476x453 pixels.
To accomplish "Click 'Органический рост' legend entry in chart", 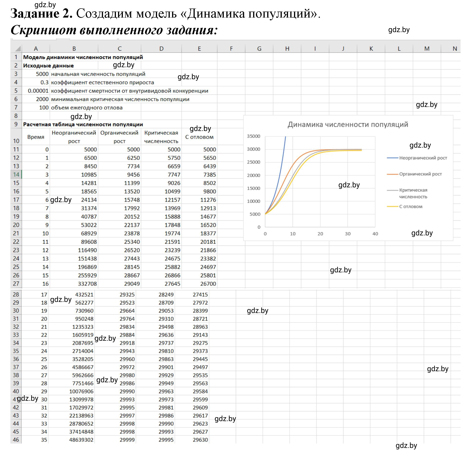I will 414,174.
